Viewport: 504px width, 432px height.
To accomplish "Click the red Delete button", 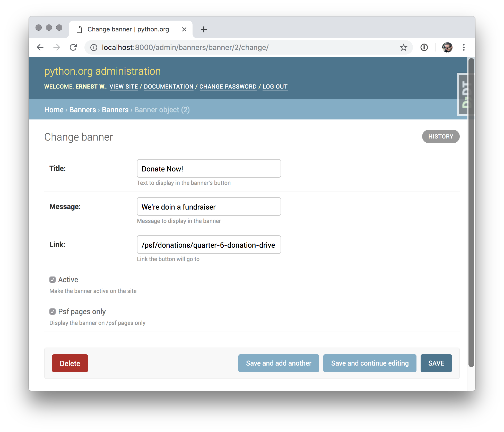I will [x=70, y=363].
